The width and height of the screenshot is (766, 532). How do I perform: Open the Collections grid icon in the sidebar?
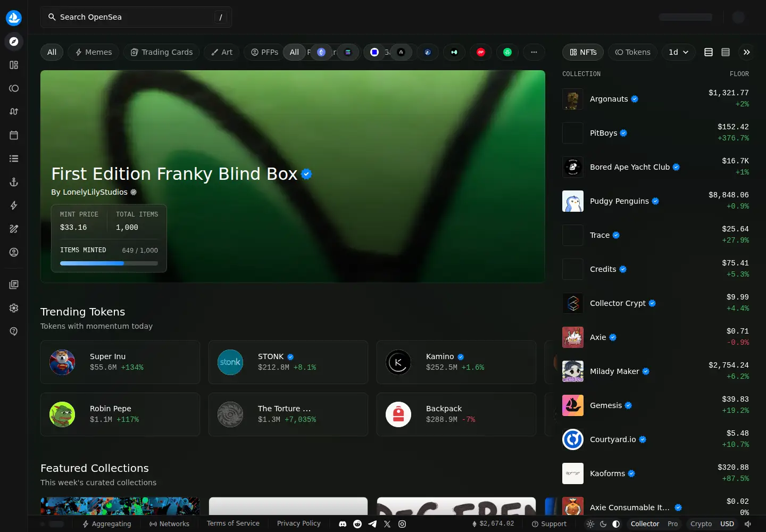point(14,65)
